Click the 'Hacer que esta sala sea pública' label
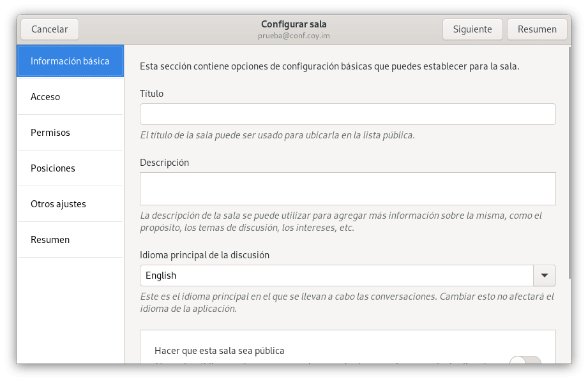This screenshot has height=382, width=588. (219, 351)
